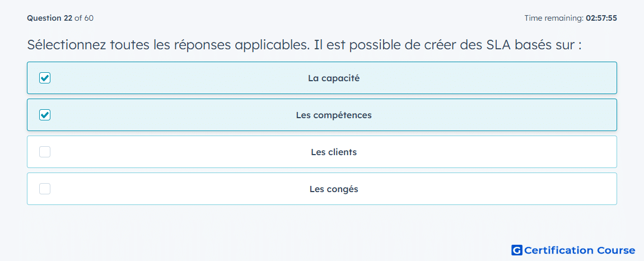Uncheck the Les compétences checkbox
This screenshot has height=261, width=644.
(45, 115)
